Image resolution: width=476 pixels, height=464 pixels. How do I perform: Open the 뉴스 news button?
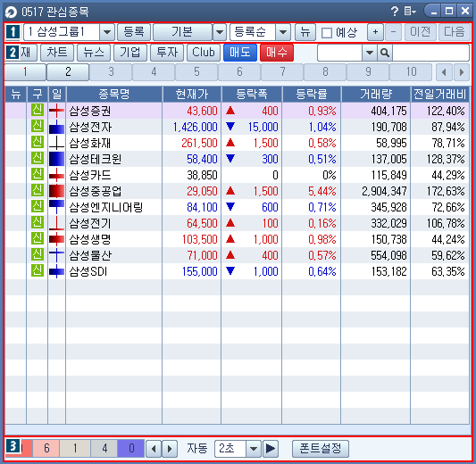[x=94, y=53]
